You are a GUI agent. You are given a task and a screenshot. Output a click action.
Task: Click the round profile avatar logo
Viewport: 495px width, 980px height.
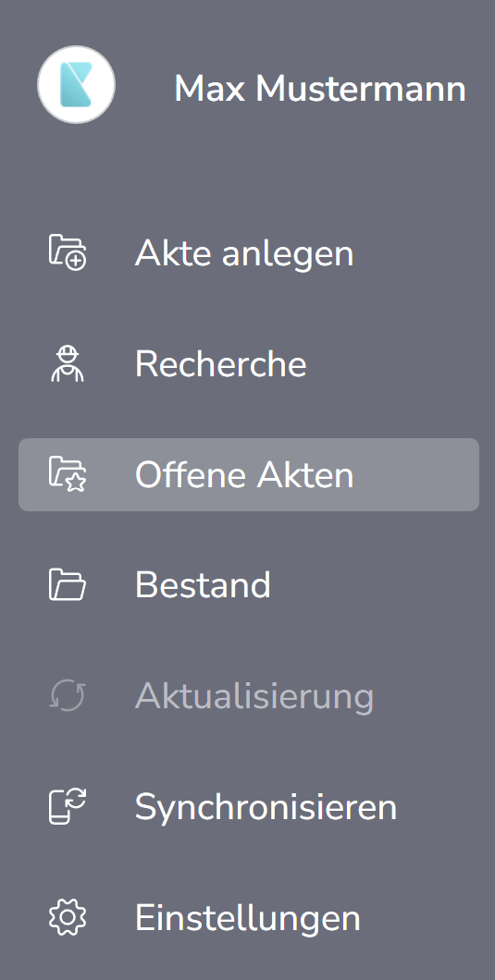(77, 84)
